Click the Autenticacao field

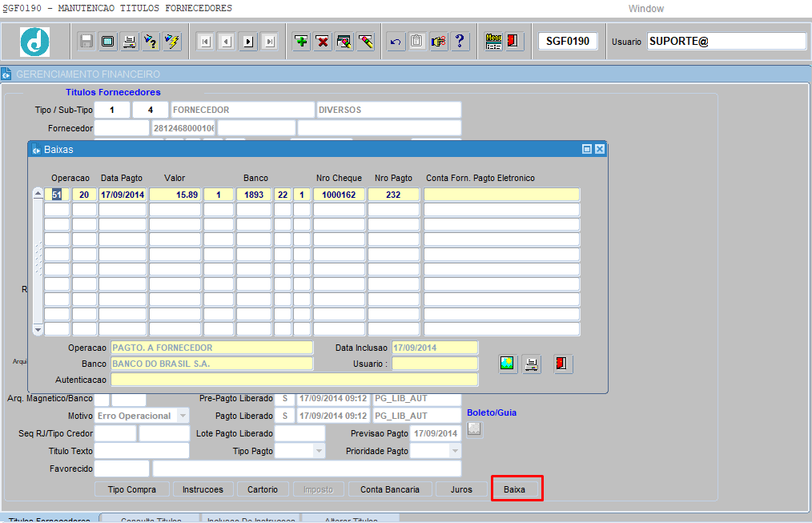[294, 380]
